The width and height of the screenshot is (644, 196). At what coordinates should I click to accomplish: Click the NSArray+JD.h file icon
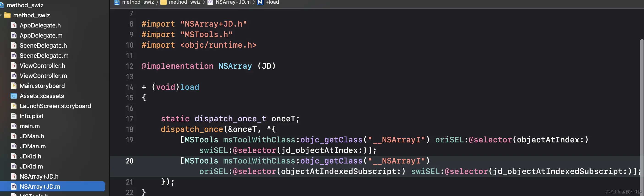pos(14,177)
